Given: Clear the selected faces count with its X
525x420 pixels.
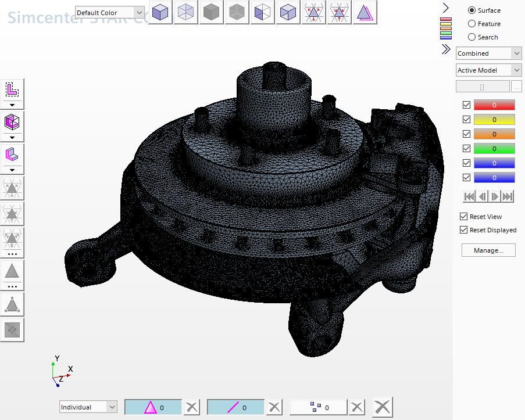Looking at the screenshot, I should [x=192, y=407].
